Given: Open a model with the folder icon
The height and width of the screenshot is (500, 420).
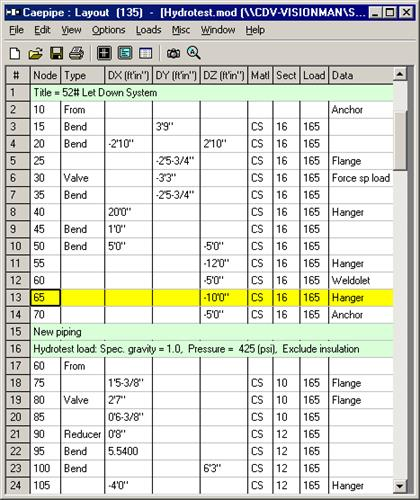Looking at the screenshot, I should pyautogui.click(x=35, y=53).
